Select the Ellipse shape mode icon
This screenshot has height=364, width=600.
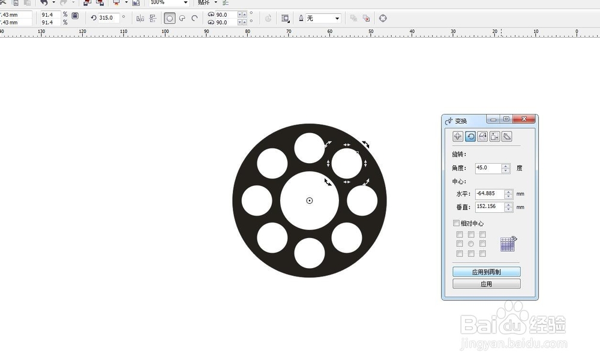(x=170, y=18)
